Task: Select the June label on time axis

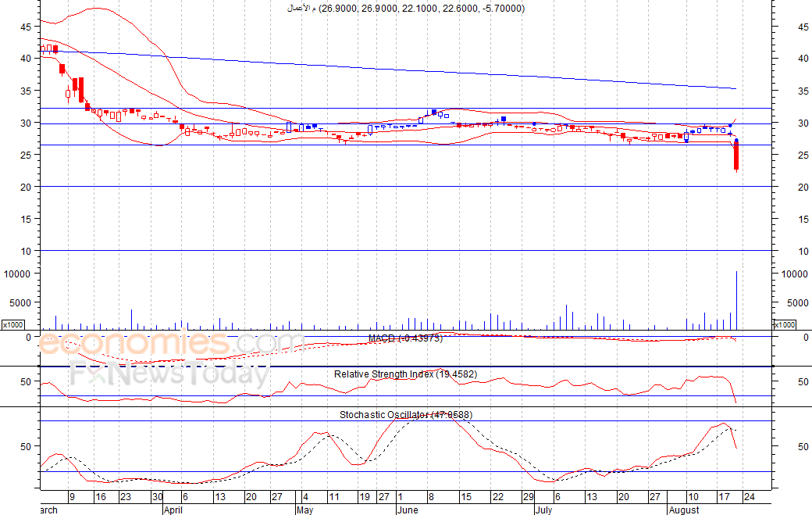Action: tap(408, 510)
